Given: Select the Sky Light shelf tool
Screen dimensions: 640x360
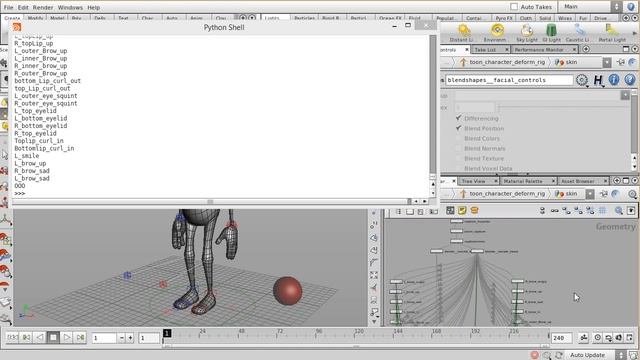Looking at the screenshot, I should click(527, 33).
